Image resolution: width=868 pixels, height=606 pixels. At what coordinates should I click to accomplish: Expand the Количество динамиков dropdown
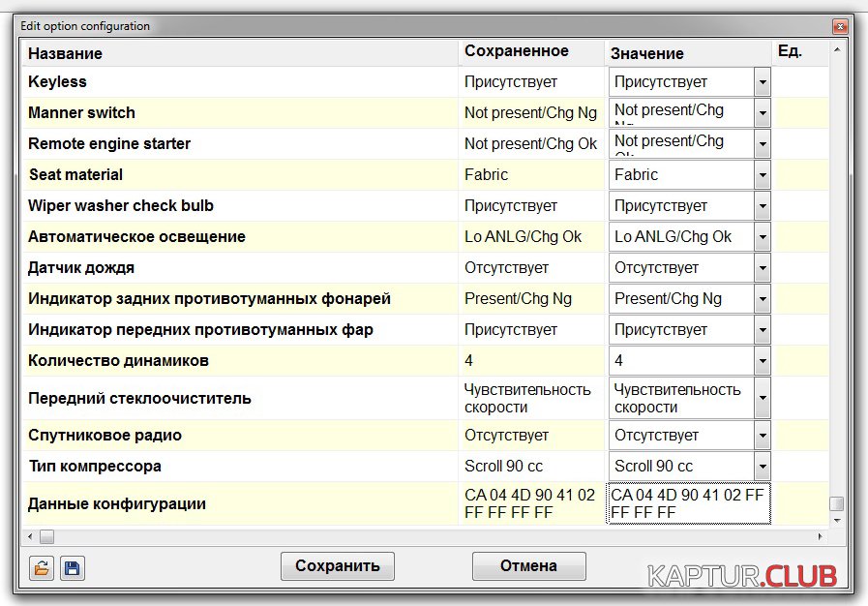(763, 361)
